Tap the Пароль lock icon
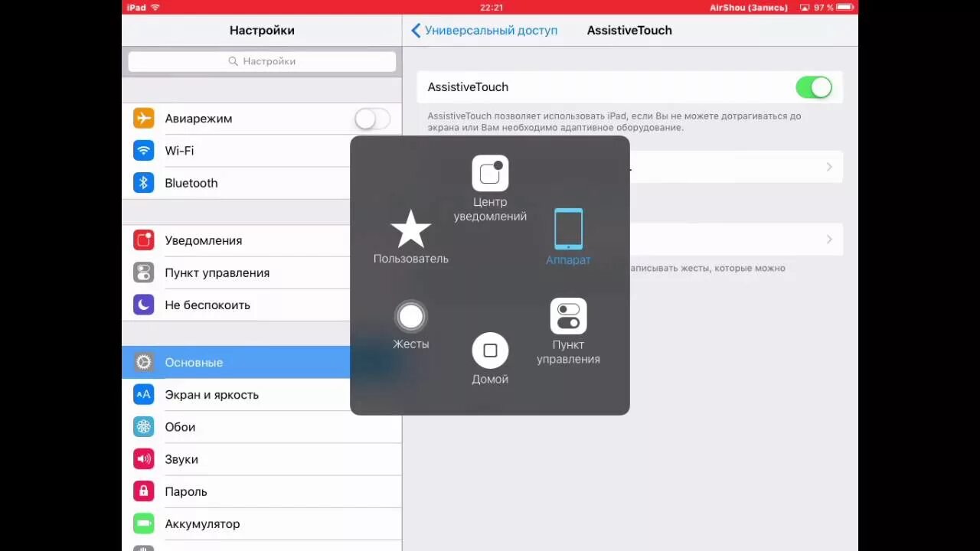This screenshot has width=980, height=551. [x=144, y=491]
